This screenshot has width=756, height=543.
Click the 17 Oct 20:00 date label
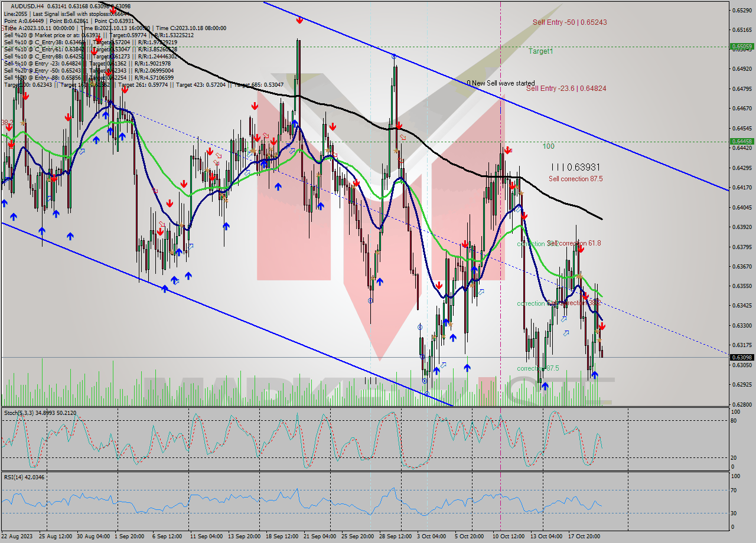pos(584,537)
